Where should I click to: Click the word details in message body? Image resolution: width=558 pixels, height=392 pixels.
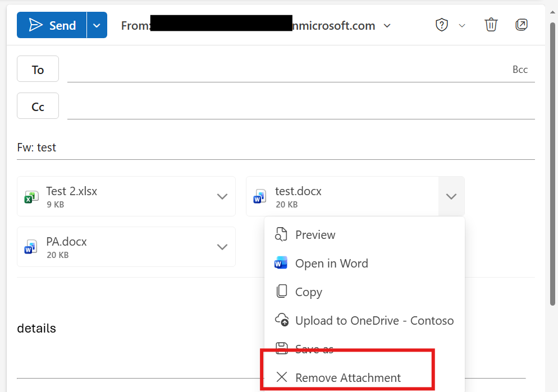(36, 328)
